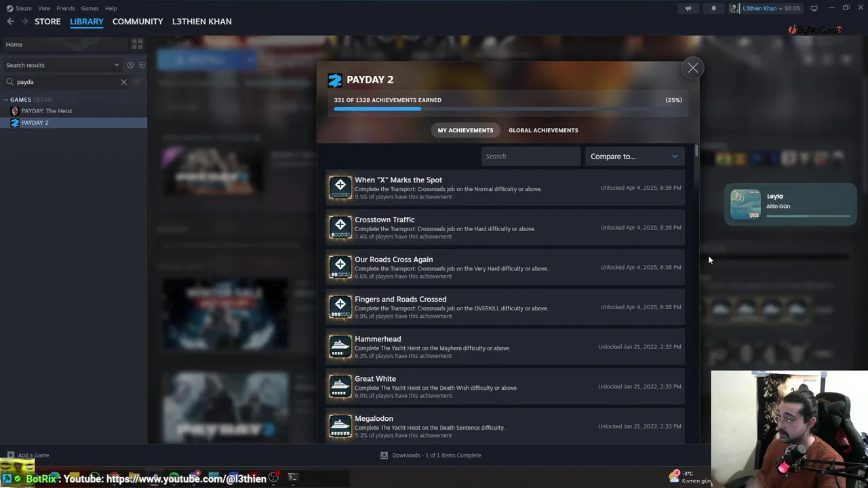Open the Compare to dropdown
The height and width of the screenshot is (488, 868).
[634, 157]
